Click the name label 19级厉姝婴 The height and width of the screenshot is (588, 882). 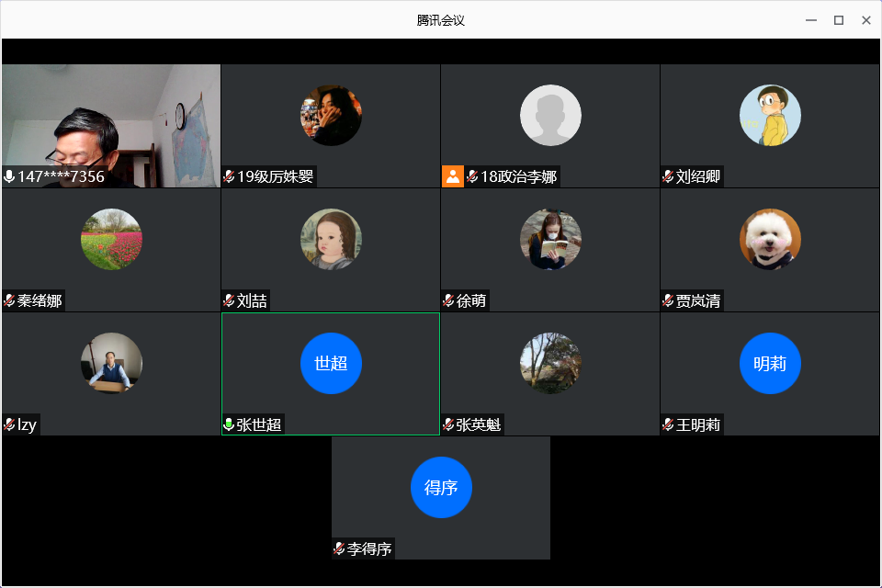coord(276,176)
